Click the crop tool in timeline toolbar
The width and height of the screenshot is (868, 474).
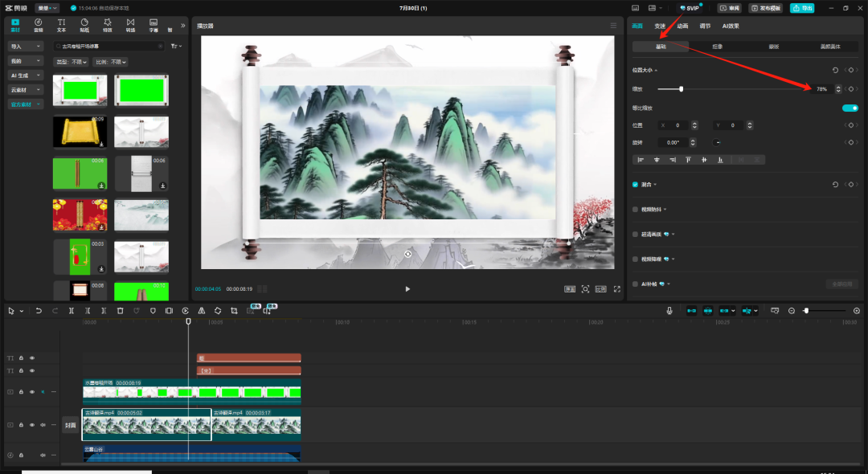[x=234, y=310]
